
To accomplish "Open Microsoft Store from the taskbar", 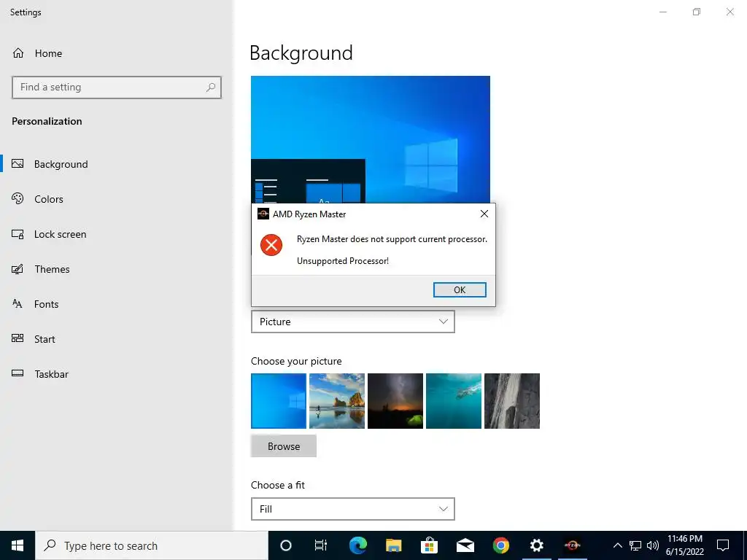I will point(429,545).
